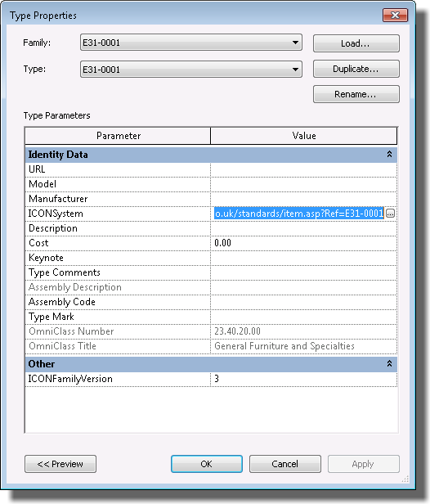The width and height of the screenshot is (430, 504).
Task: Select the Assembly Code parameter label
Action: point(62,302)
